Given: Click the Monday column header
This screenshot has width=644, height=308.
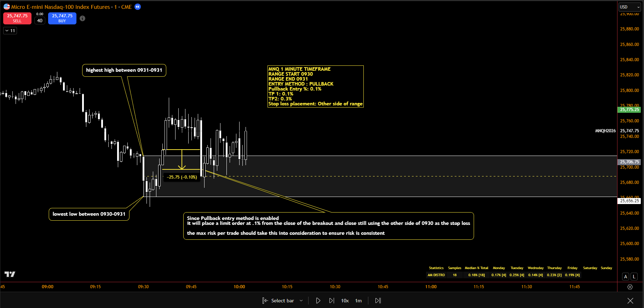Looking at the screenshot, I should (x=499, y=268).
